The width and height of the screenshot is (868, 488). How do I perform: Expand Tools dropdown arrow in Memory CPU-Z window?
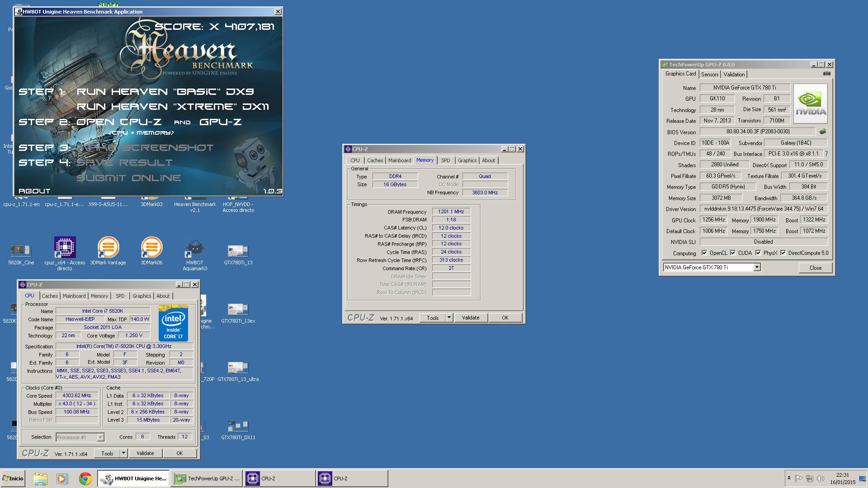(x=449, y=318)
